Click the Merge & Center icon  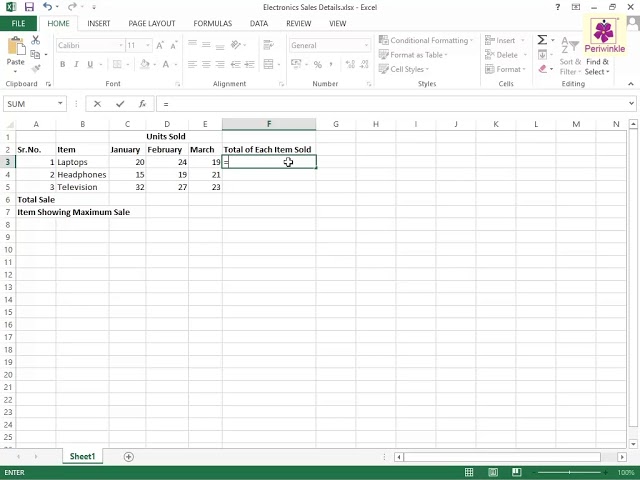click(268, 64)
